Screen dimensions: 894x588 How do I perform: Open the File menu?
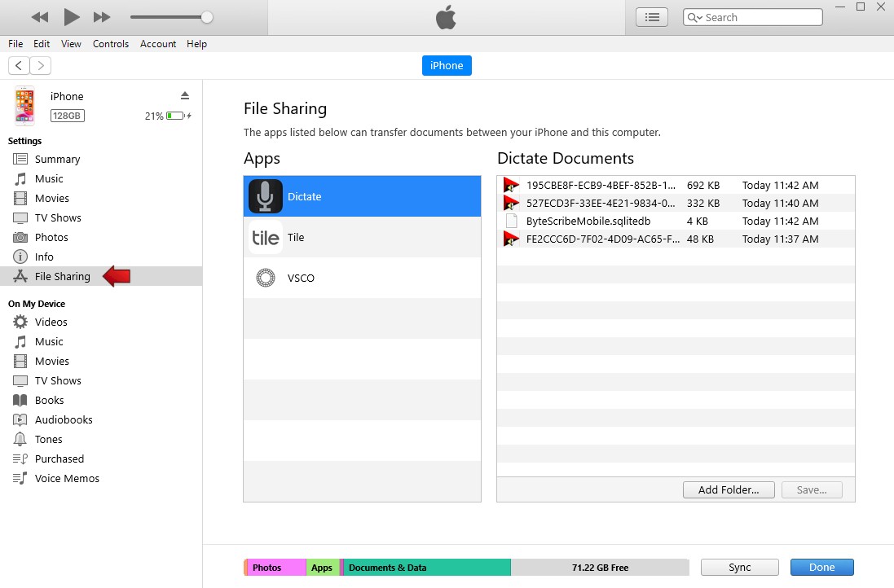pos(16,44)
